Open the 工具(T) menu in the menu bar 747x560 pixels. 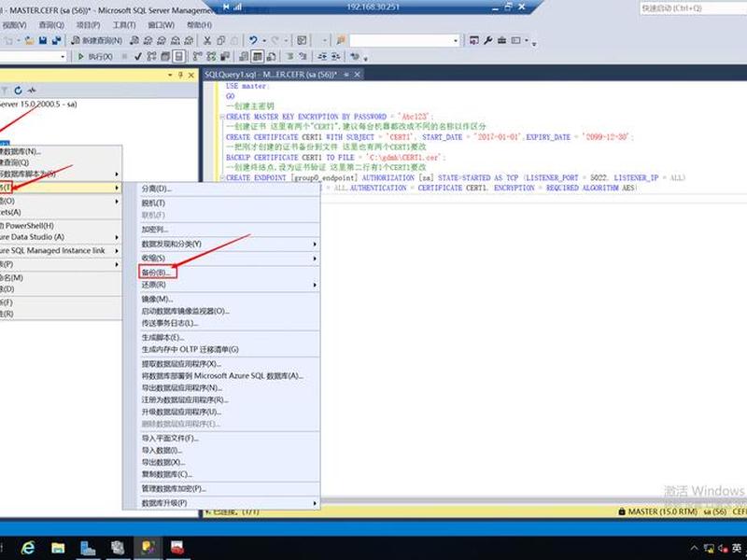[124, 25]
